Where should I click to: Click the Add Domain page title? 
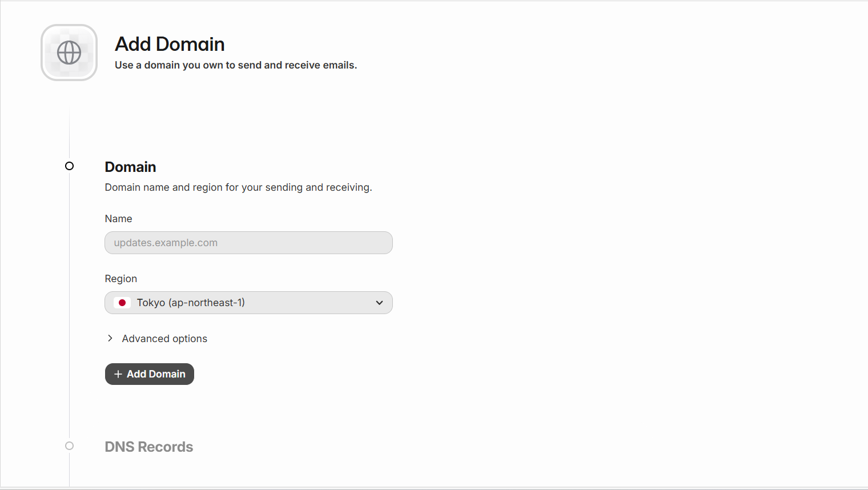point(170,44)
